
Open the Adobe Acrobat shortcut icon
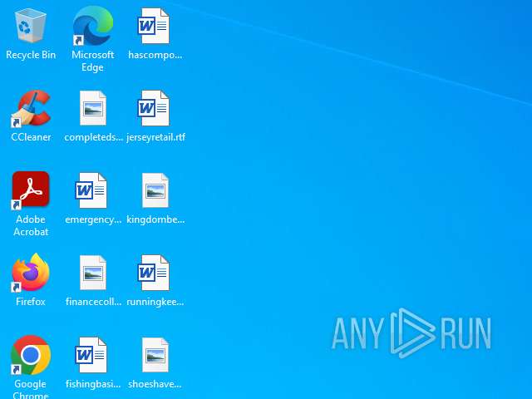pos(31,190)
